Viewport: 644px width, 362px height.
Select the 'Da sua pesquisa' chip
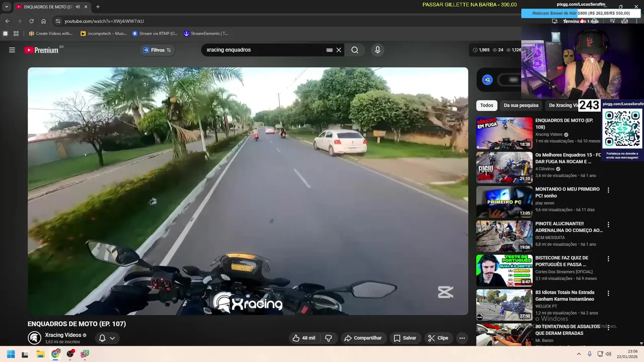point(521,106)
